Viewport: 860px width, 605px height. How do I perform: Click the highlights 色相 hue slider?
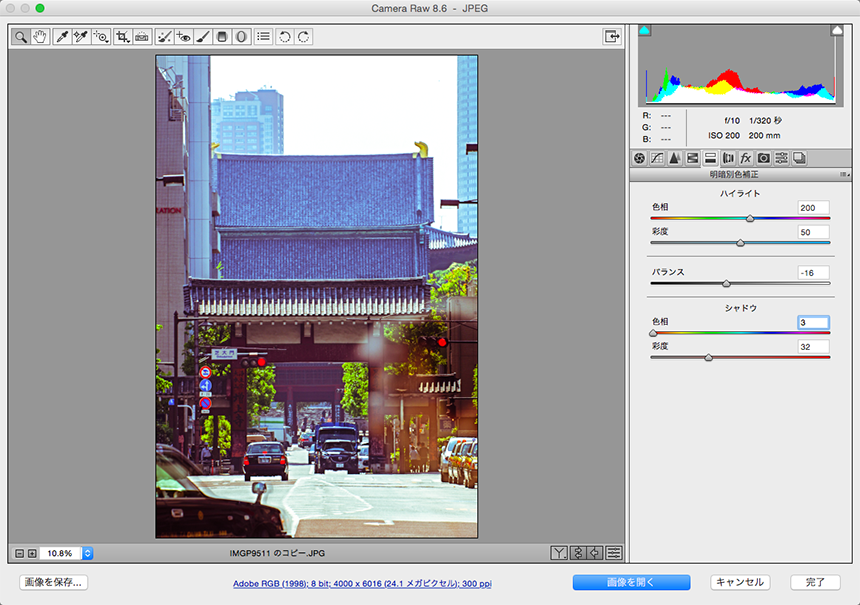pos(740,218)
